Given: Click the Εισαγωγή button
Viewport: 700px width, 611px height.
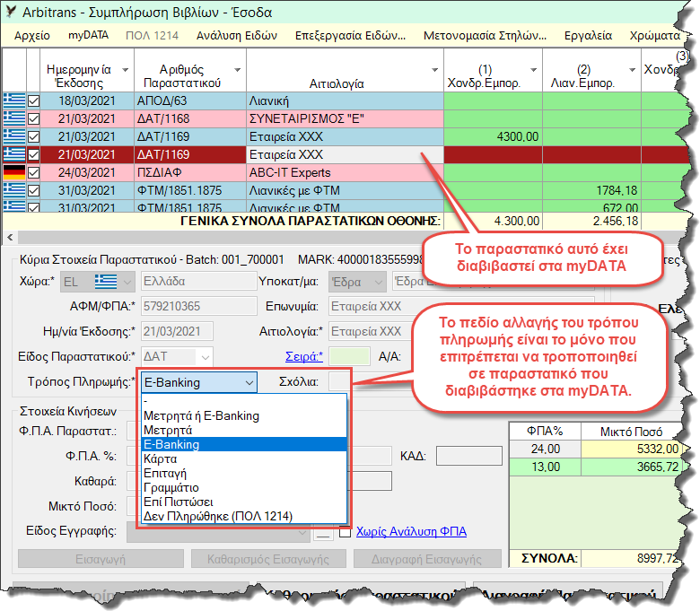Looking at the screenshot, I should [101, 559].
